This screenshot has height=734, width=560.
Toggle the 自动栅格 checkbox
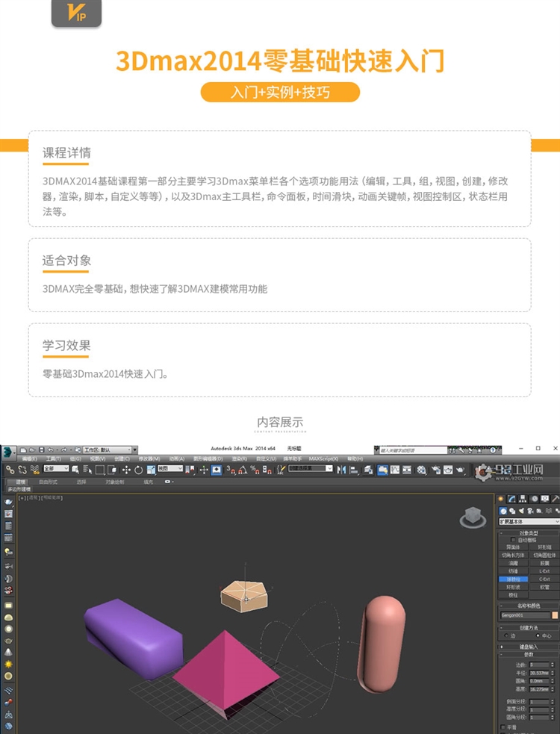click(513, 540)
